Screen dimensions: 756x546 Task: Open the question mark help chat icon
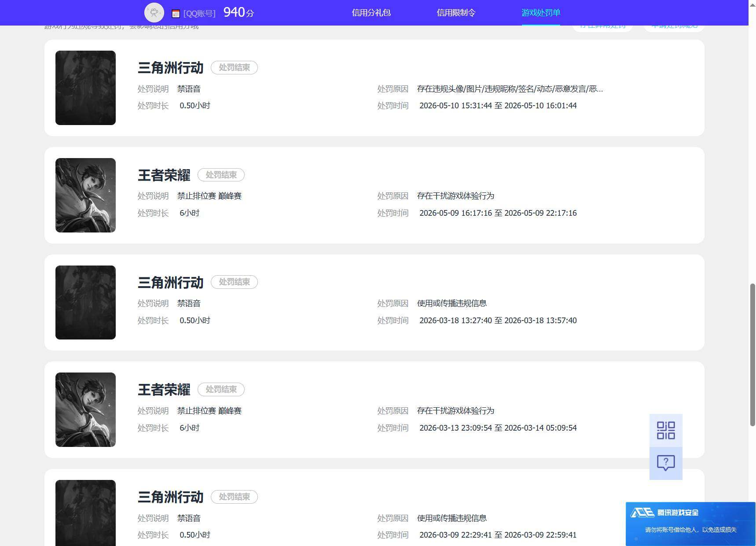click(x=666, y=463)
